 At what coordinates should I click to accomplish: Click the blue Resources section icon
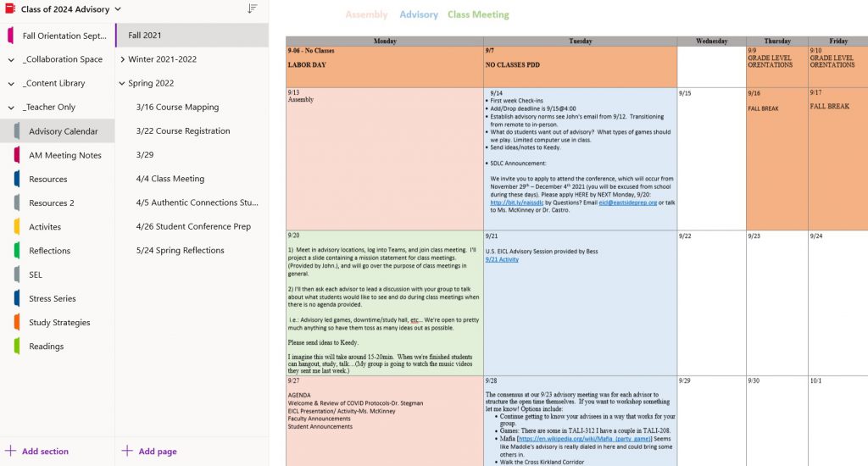pyautogui.click(x=17, y=180)
